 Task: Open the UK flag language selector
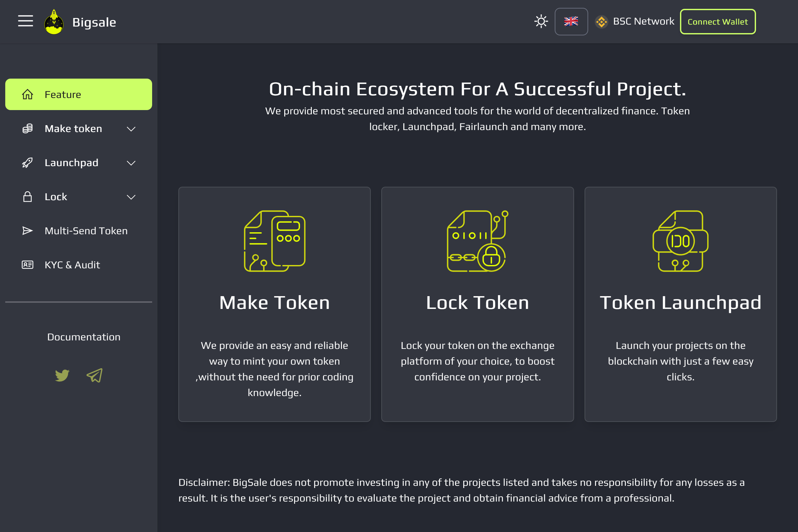tap(571, 21)
